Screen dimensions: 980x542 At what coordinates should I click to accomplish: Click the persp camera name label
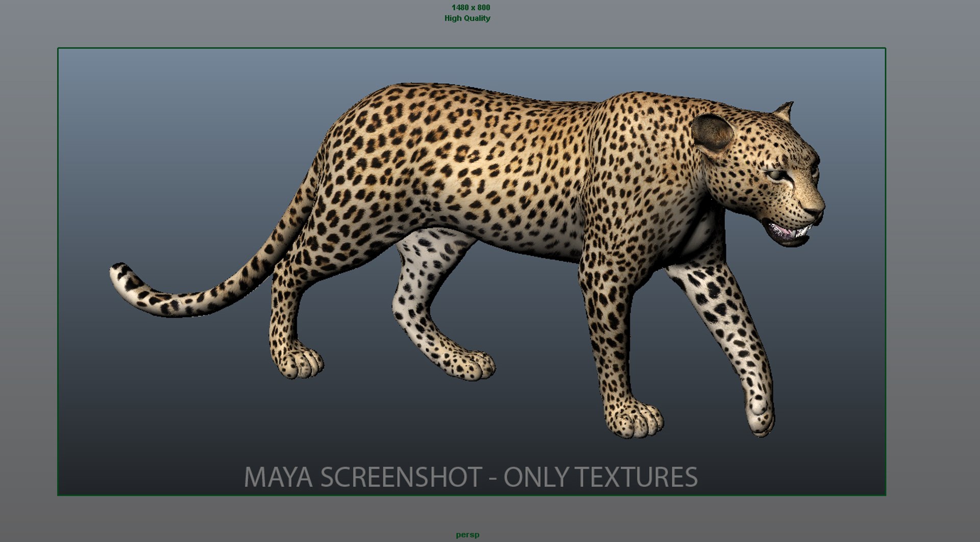tap(468, 535)
